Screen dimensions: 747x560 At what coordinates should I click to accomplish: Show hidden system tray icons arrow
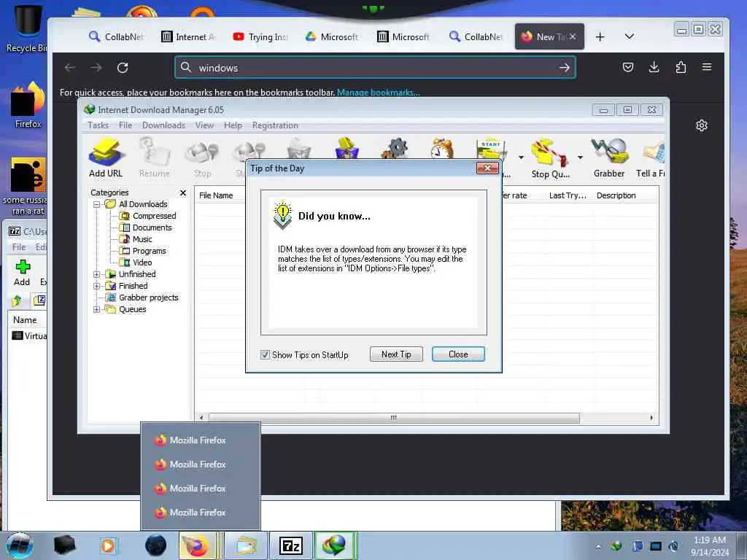[x=598, y=545]
